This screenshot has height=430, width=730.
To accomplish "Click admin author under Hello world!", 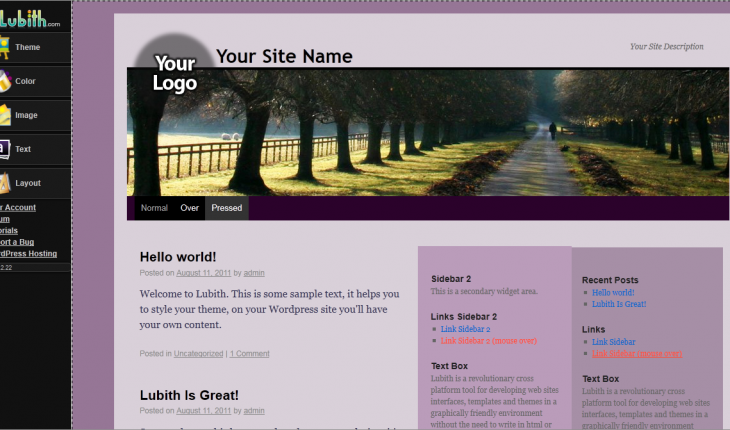I will [254, 273].
